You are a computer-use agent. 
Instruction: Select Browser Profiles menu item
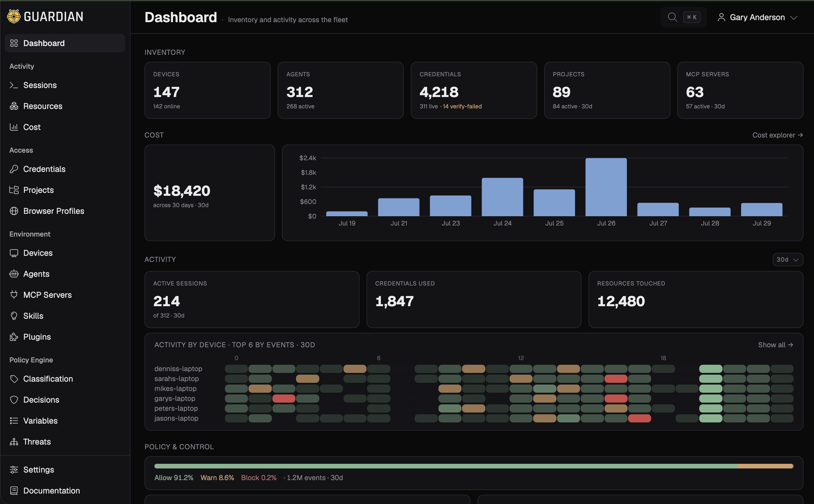[65, 211]
